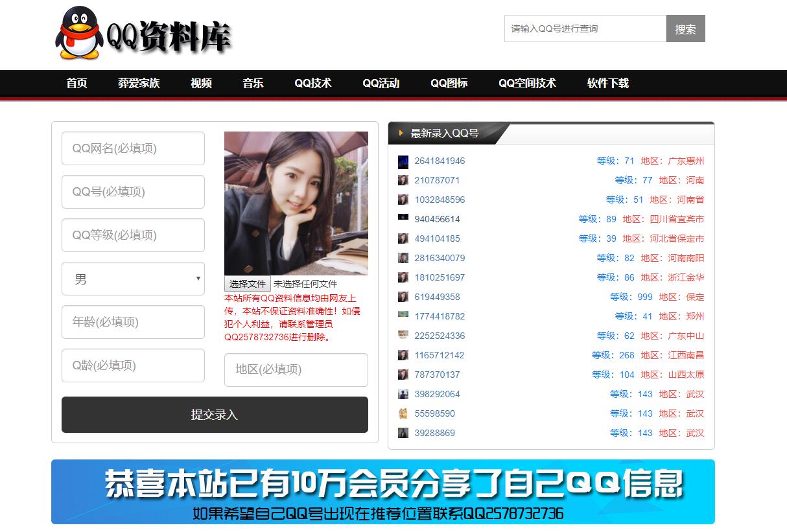Focus the Q龄 input field
The height and width of the screenshot is (532, 787).
[x=133, y=365]
